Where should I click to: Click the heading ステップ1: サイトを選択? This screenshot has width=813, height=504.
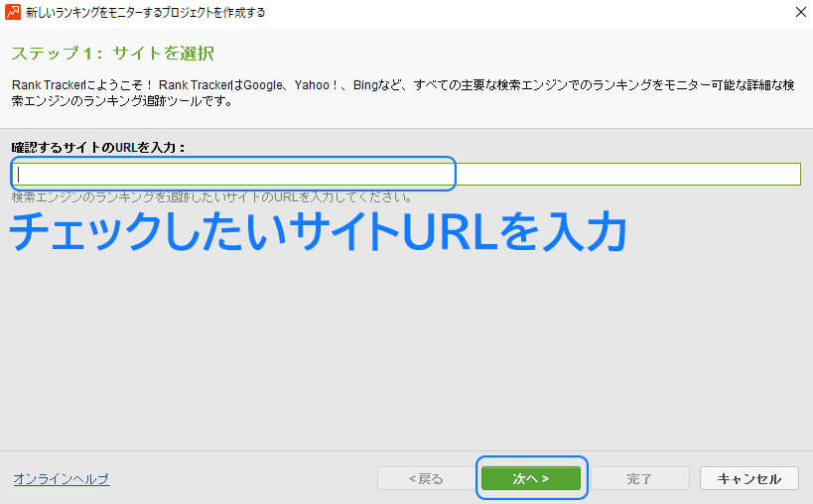[x=112, y=53]
